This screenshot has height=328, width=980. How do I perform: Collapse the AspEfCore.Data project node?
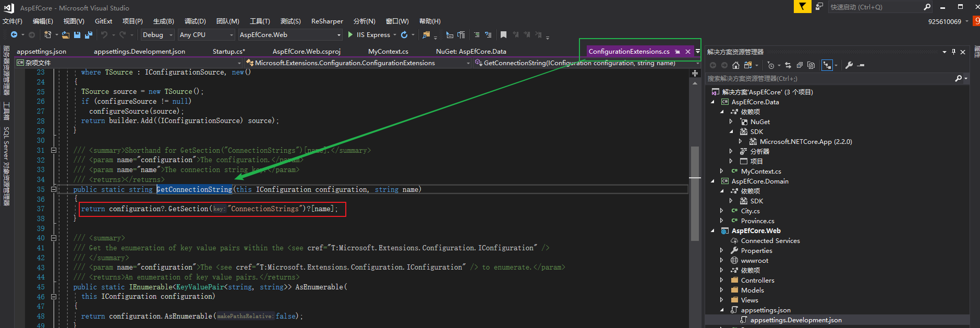[712, 102]
